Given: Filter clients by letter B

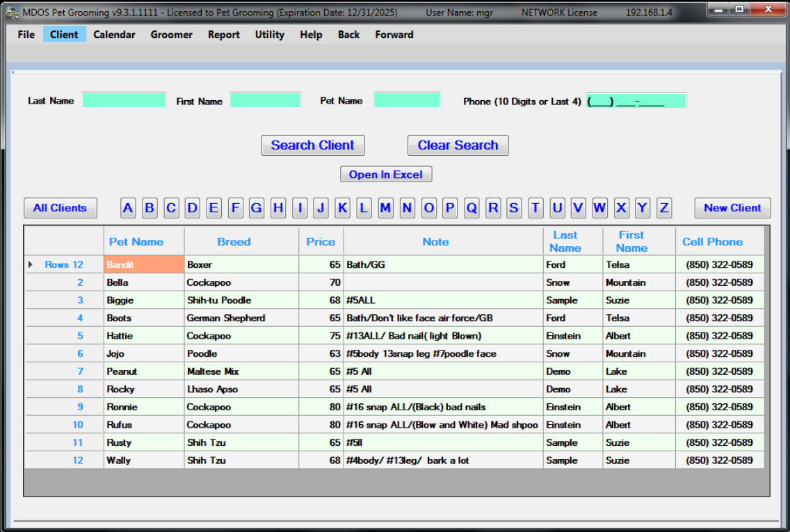Looking at the screenshot, I should (150, 207).
